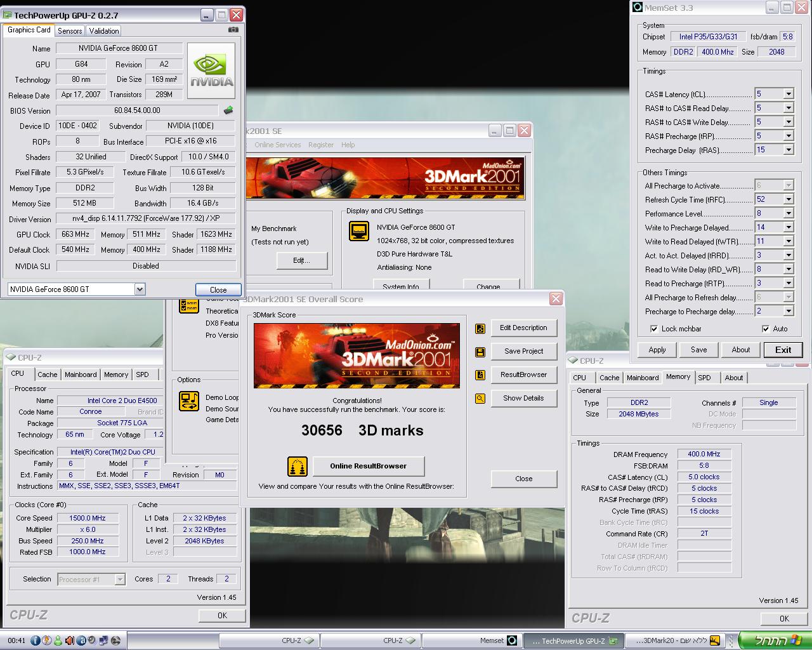Image resolution: width=812 pixels, height=650 pixels.
Task: Open the Refresh Cycle Time (tRFC) dropdown
Action: click(789, 199)
